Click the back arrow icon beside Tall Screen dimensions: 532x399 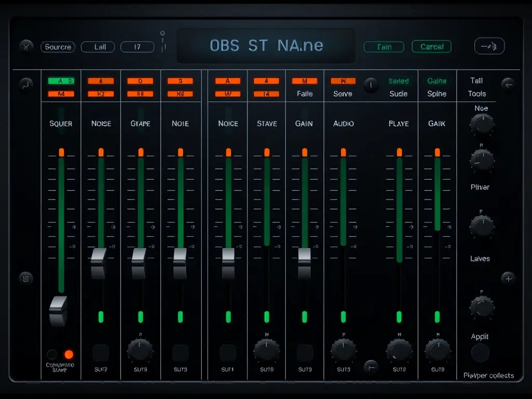[508, 85]
